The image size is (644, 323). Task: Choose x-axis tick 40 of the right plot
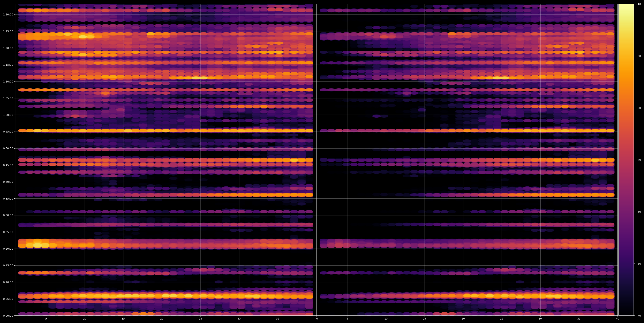pyautogui.click(x=618, y=319)
